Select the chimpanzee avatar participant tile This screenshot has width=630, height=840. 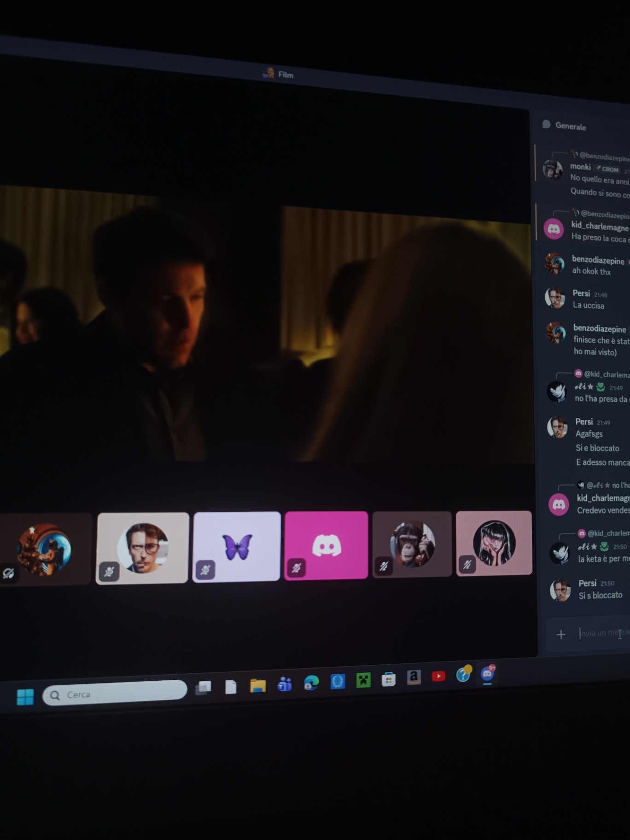(412, 543)
